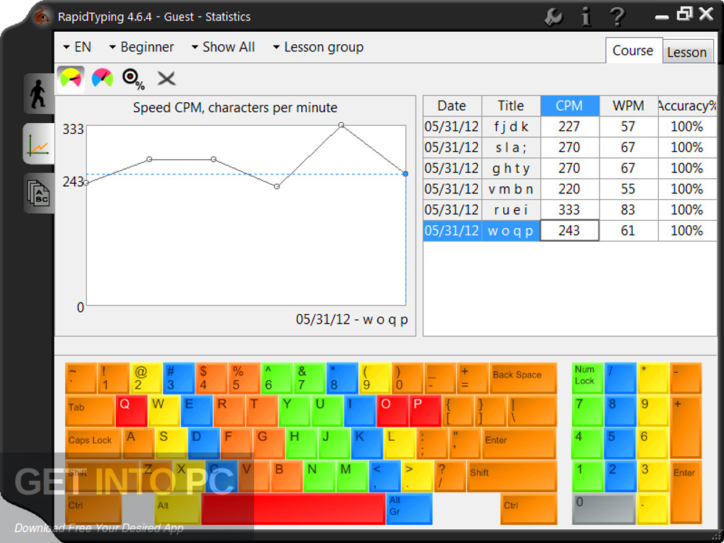The height and width of the screenshot is (543, 724).
Task: Click the blue Alt Gr key
Action: click(410, 508)
